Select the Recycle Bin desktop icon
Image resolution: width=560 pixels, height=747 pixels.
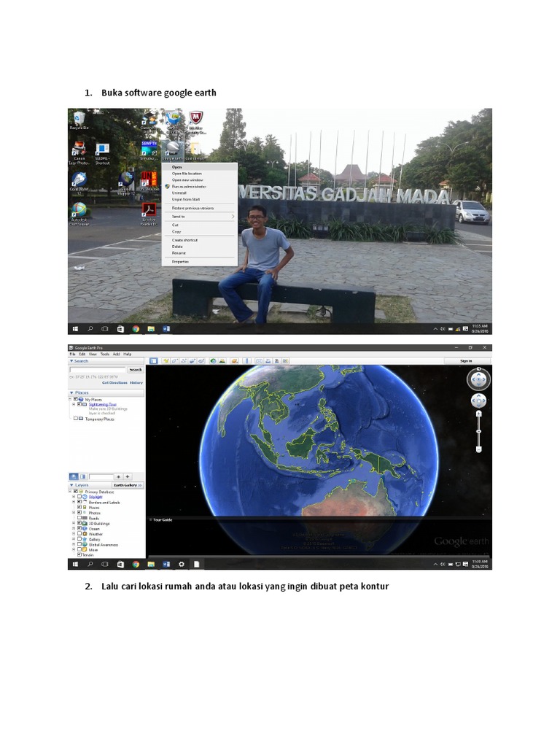79,120
